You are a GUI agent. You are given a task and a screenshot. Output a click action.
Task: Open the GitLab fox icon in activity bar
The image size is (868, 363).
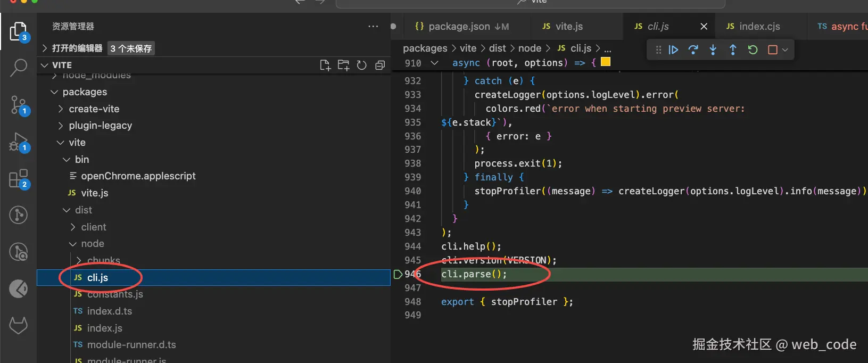(x=19, y=325)
